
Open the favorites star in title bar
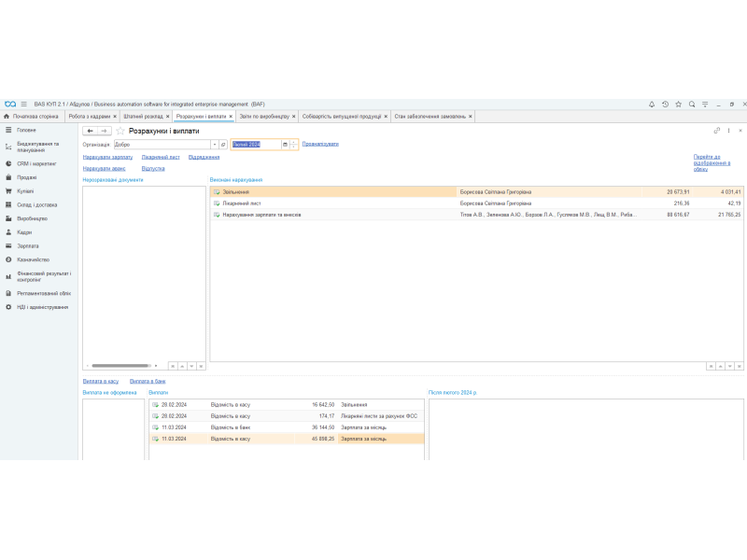click(679, 105)
